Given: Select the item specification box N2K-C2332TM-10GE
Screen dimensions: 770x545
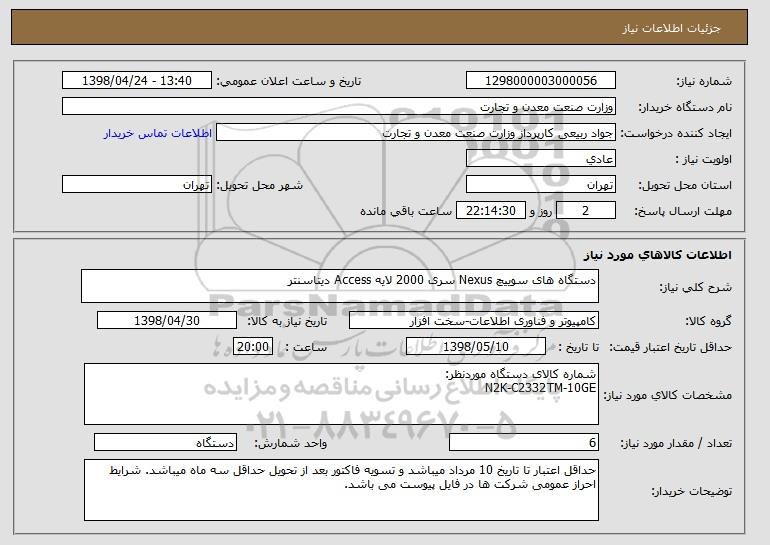Looking at the screenshot, I should tap(341, 394).
